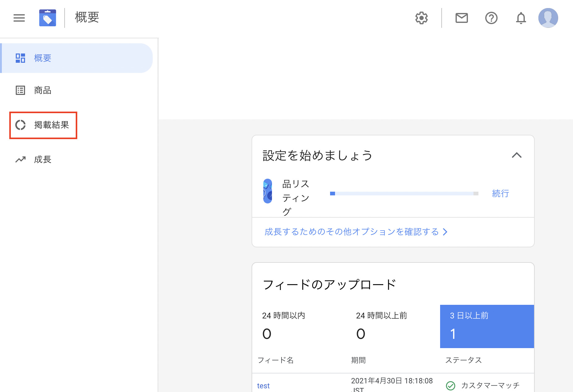Screen dimensions: 573x392
Task: Collapse the 設定を始めましょう card
Action: 516,155
